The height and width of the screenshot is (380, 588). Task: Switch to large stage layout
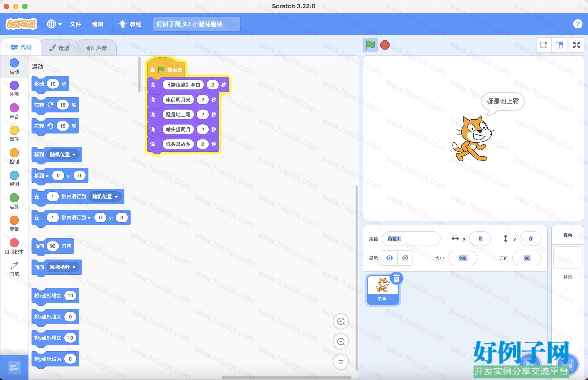(x=559, y=45)
